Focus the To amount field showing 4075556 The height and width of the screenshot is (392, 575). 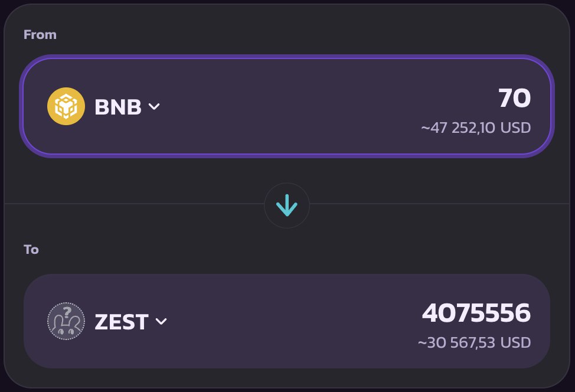coord(476,313)
